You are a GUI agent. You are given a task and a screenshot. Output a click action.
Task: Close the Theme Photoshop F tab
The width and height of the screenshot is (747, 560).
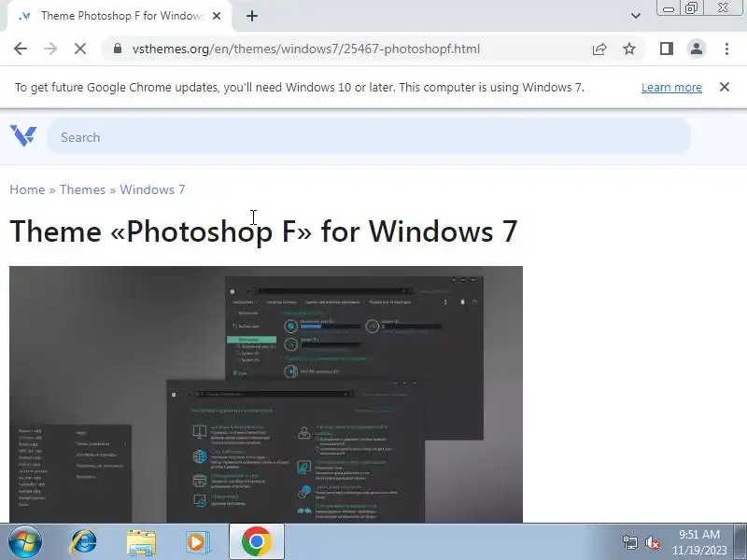point(217,16)
